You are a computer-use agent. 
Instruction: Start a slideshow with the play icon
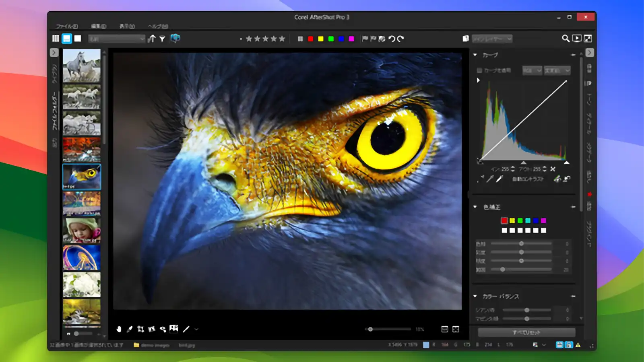click(x=576, y=39)
